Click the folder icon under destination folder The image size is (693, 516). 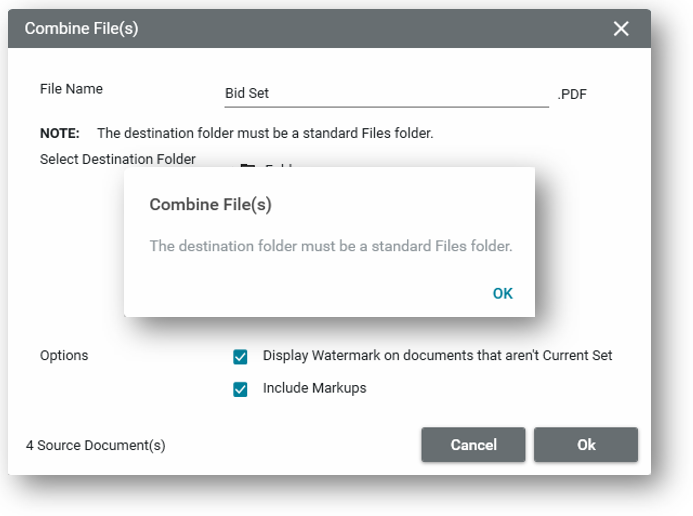[x=247, y=165]
